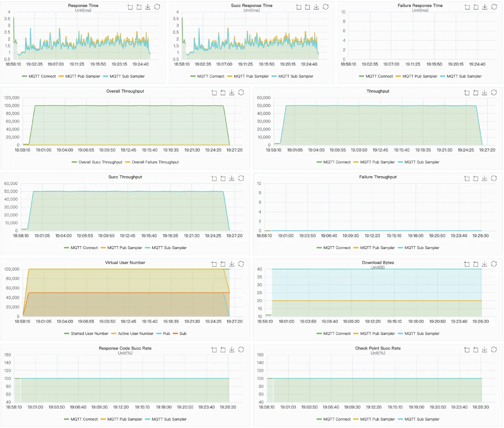This screenshot has width=504, height=428.
Task: Enable area zoom on Succ Throughput chart
Action: [x=214, y=178]
